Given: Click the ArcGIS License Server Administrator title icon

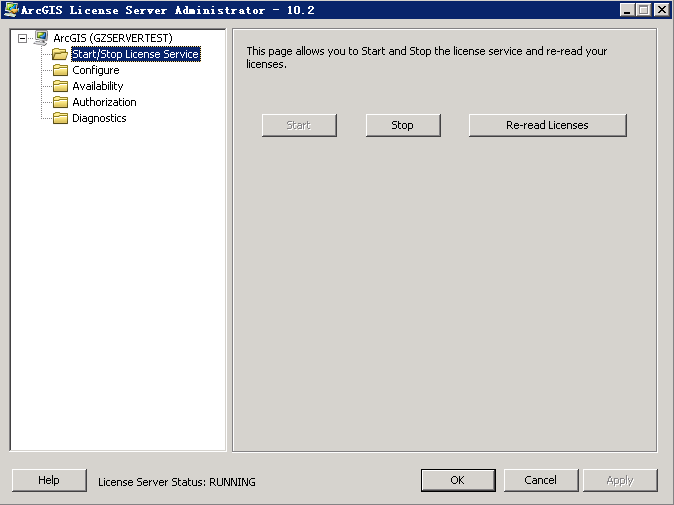Looking at the screenshot, I should [x=11, y=9].
